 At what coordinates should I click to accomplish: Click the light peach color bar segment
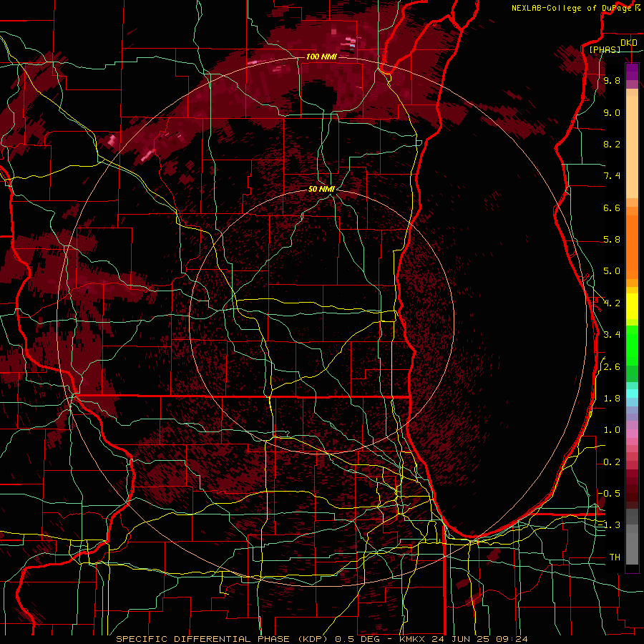tap(632, 147)
